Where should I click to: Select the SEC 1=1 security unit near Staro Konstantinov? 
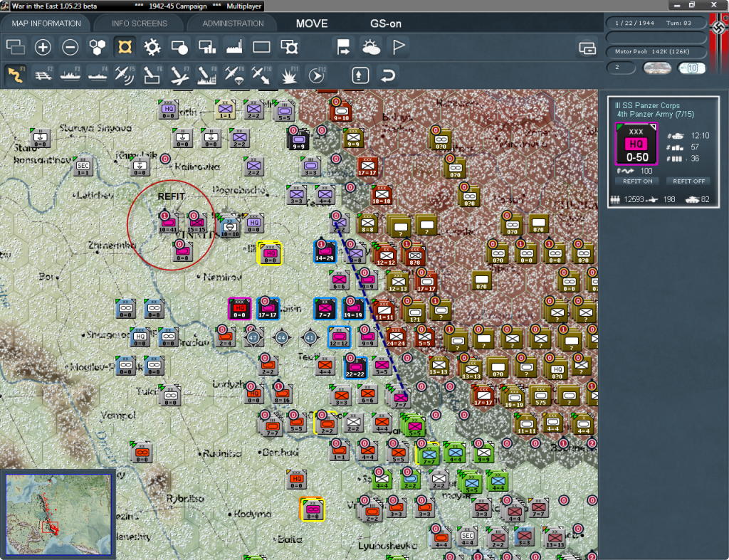click(83, 167)
